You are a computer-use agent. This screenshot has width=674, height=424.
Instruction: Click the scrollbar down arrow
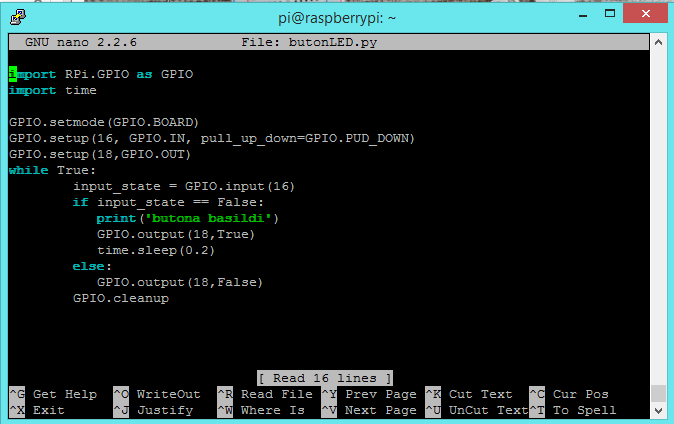click(658, 411)
